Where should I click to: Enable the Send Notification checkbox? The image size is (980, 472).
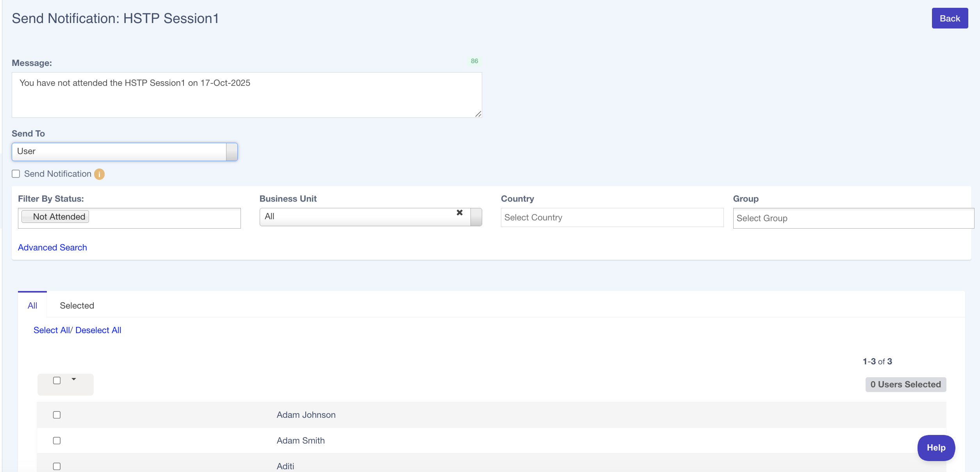tap(16, 174)
